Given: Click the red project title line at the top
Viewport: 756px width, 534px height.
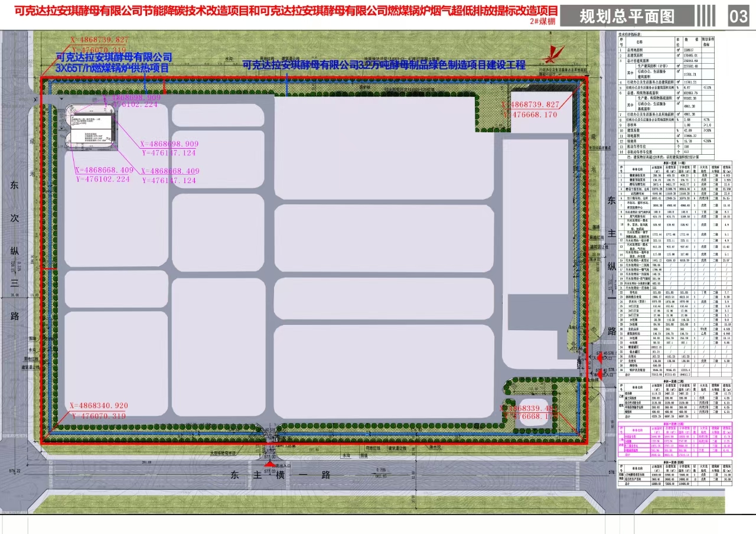Looking at the screenshot, I should pyautogui.click(x=285, y=10).
